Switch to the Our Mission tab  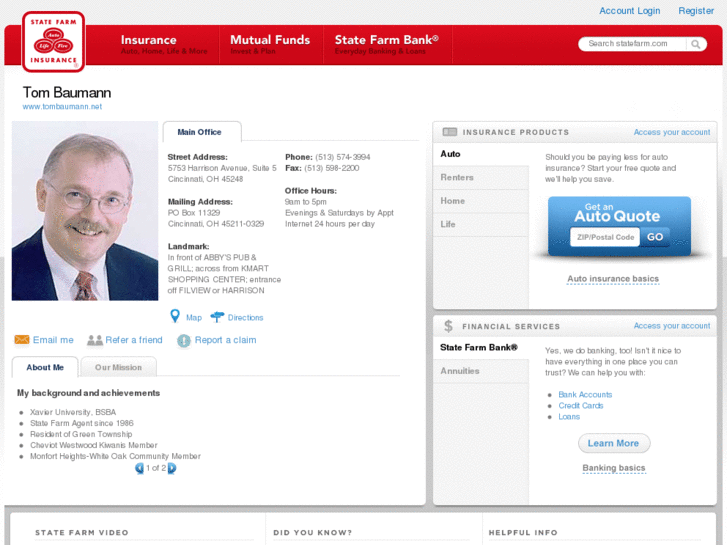click(118, 367)
